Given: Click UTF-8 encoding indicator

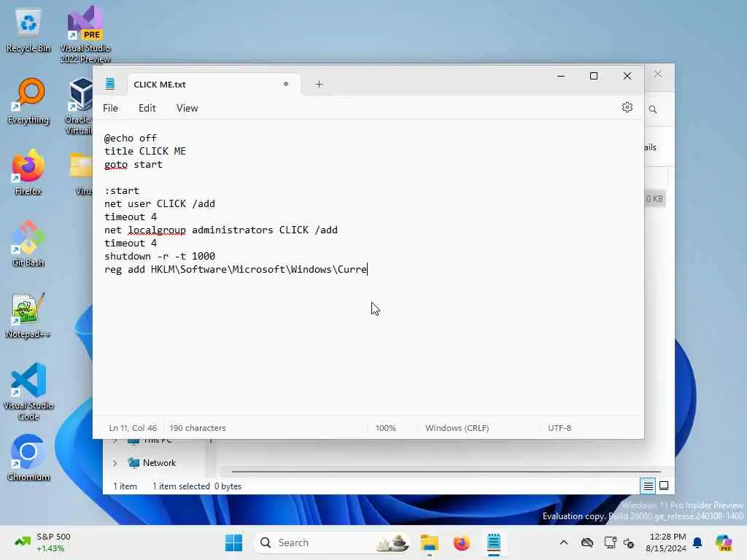Looking at the screenshot, I should point(560,427).
